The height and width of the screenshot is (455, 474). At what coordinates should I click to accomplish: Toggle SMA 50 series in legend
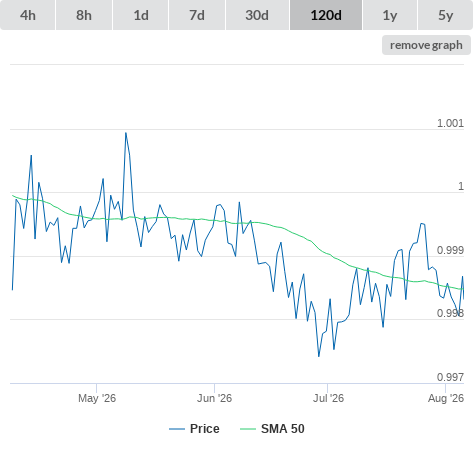(283, 429)
